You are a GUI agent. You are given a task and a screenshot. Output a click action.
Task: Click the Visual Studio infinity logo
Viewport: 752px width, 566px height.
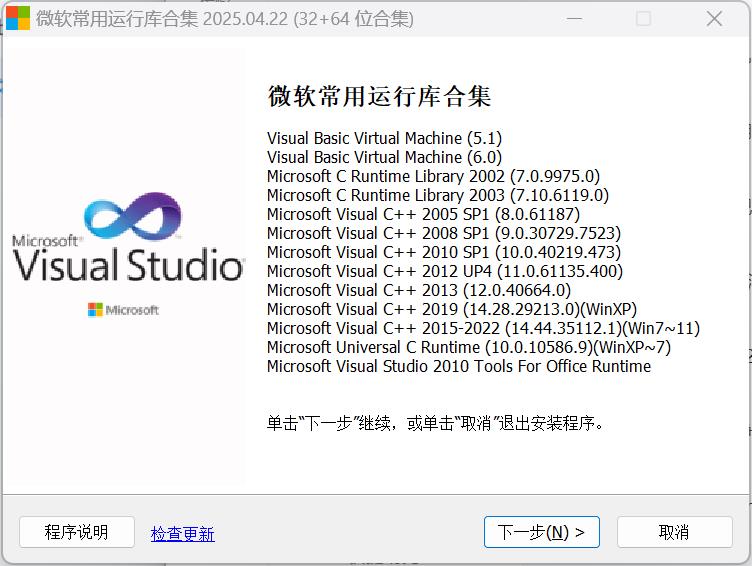133,218
